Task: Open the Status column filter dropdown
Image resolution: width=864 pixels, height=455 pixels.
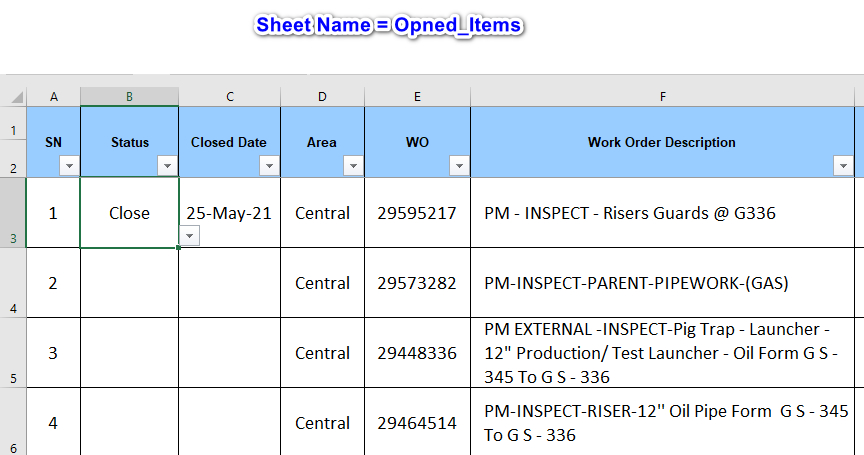Action: (x=166, y=165)
